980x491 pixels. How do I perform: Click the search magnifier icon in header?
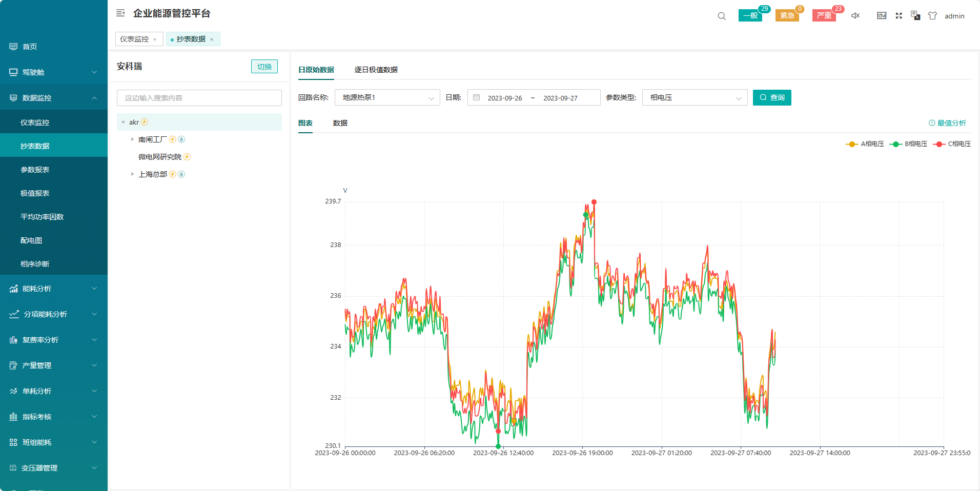tap(722, 16)
